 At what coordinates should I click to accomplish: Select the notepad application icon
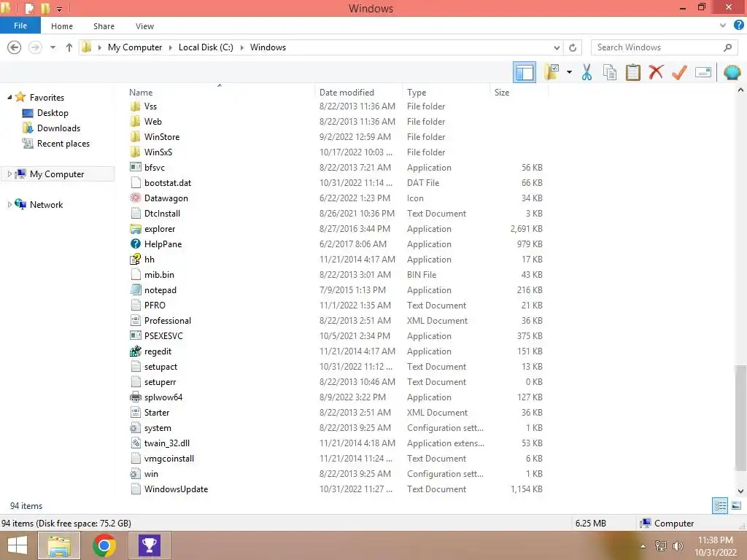click(x=136, y=289)
